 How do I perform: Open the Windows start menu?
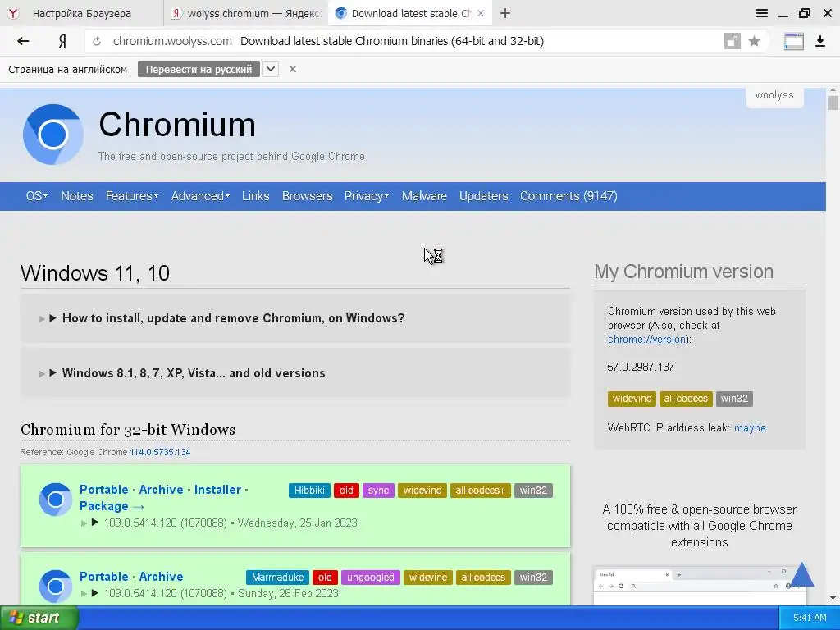pos(39,618)
